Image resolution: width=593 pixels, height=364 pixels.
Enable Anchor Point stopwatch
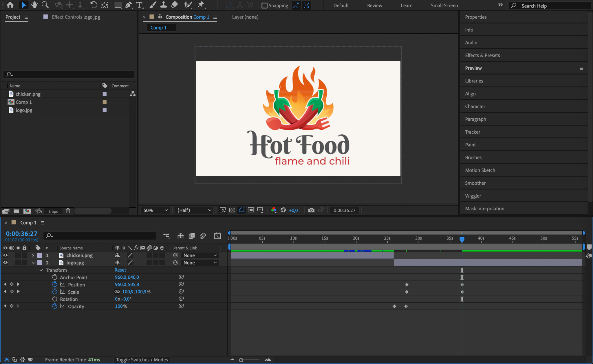pyautogui.click(x=55, y=277)
